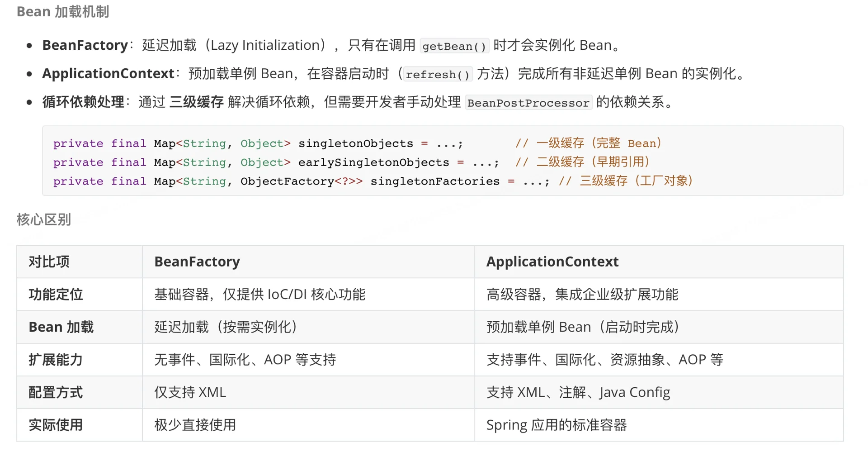Click the 三级缓存 bold text
868x452 pixels.
tap(196, 102)
